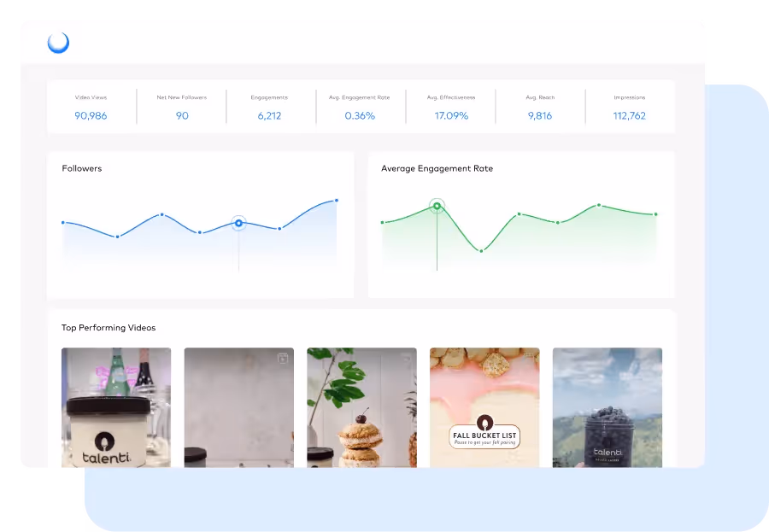This screenshot has height=532, width=769.
Task: Open the Engagements metric showing 6,212
Action: coord(270,107)
